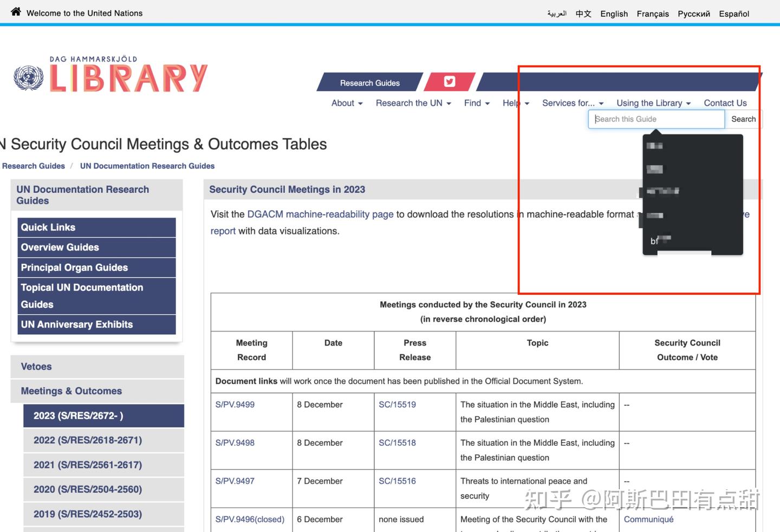Open Topical UN Documentation Guides item

pyautogui.click(x=96, y=296)
